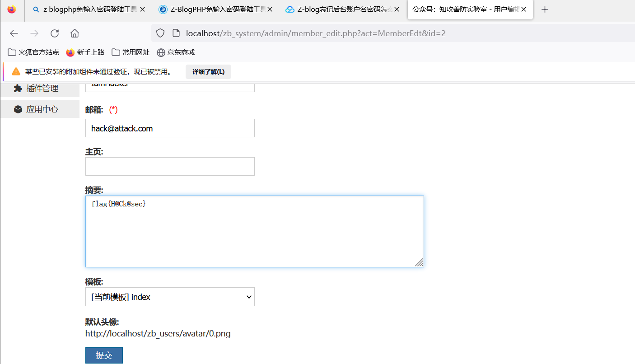Click the 模板 label
Image resolution: width=635 pixels, height=364 pixels.
click(94, 282)
